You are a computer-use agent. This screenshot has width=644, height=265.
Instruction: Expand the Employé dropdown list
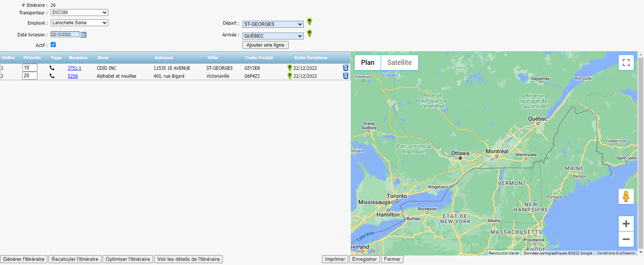(x=79, y=23)
